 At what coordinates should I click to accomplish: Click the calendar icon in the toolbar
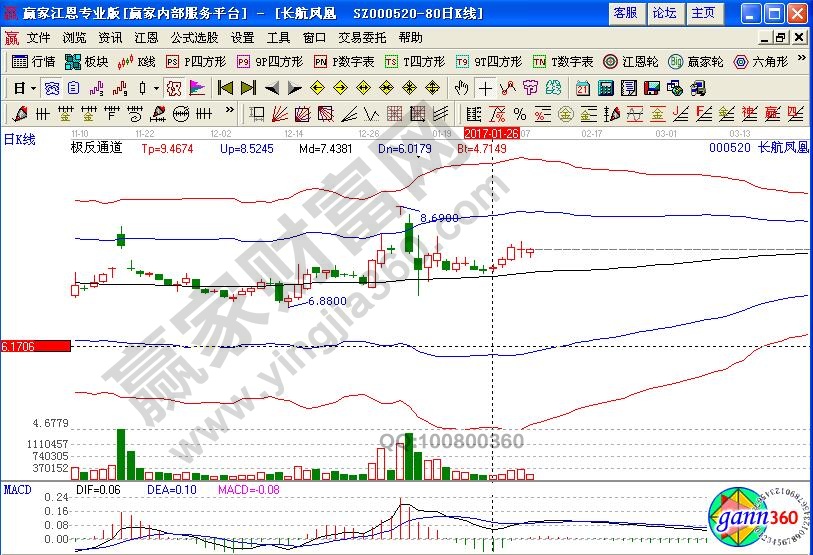coord(582,87)
